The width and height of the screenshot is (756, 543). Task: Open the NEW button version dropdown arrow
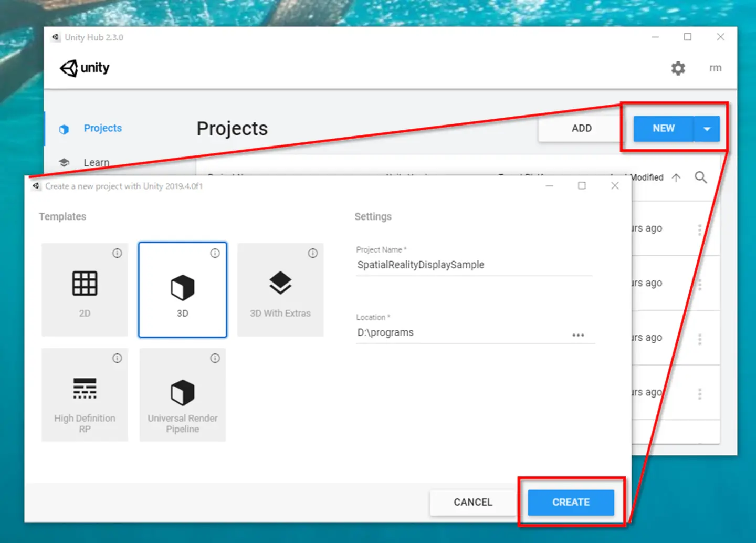pos(707,128)
